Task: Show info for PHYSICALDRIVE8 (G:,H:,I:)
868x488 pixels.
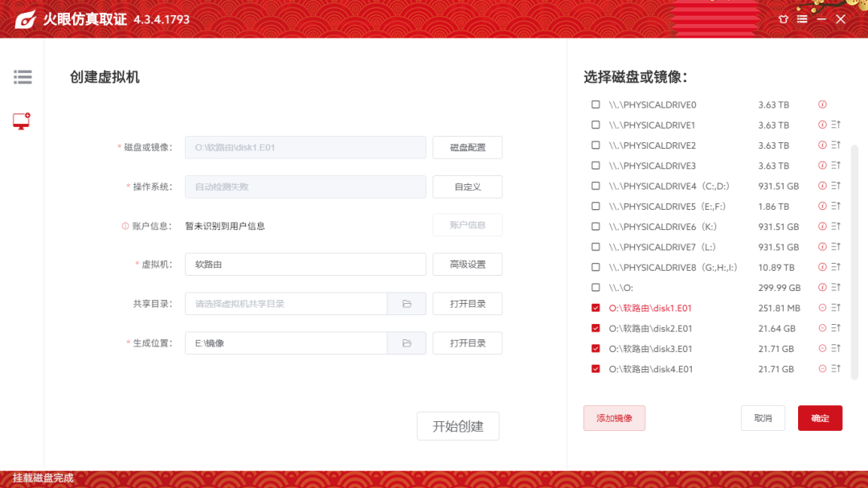Action: (x=822, y=267)
